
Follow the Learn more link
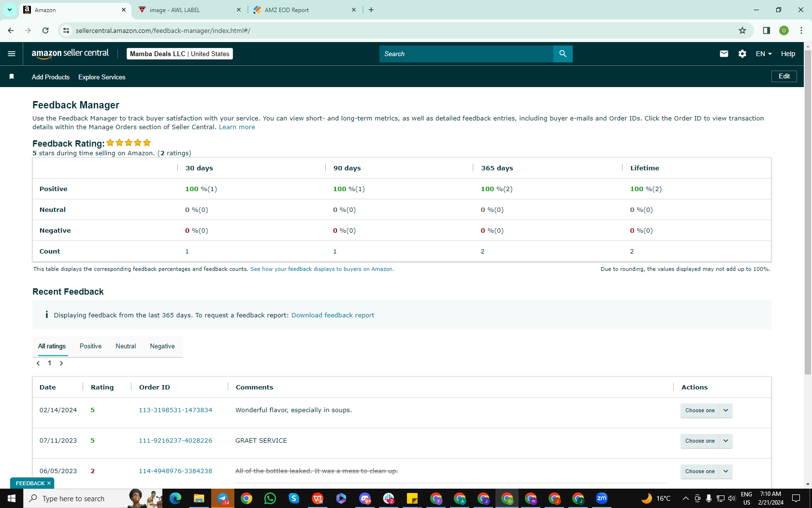pos(237,127)
